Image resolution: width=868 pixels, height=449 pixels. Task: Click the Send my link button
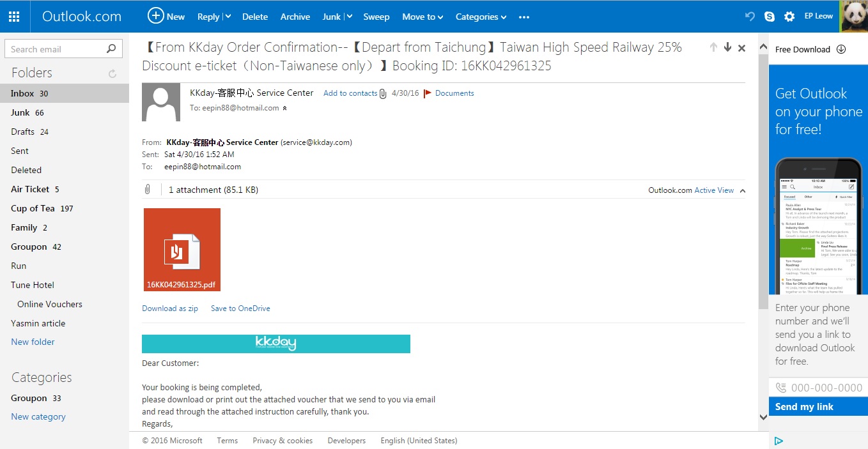pos(818,407)
